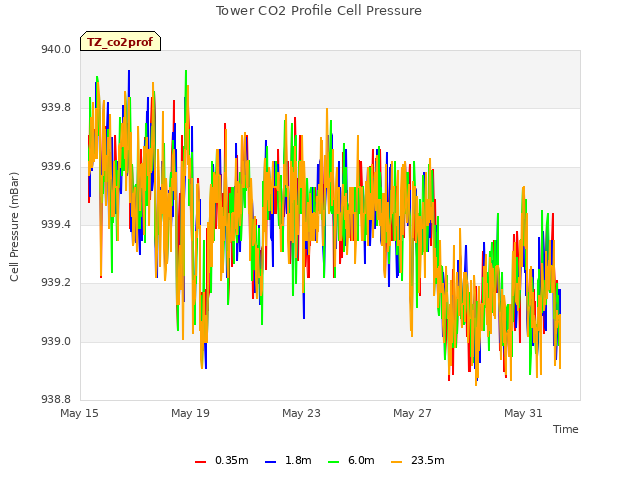Click the May 27 x-axis tick label
The image size is (640, 480).
[x=412, y=413]
